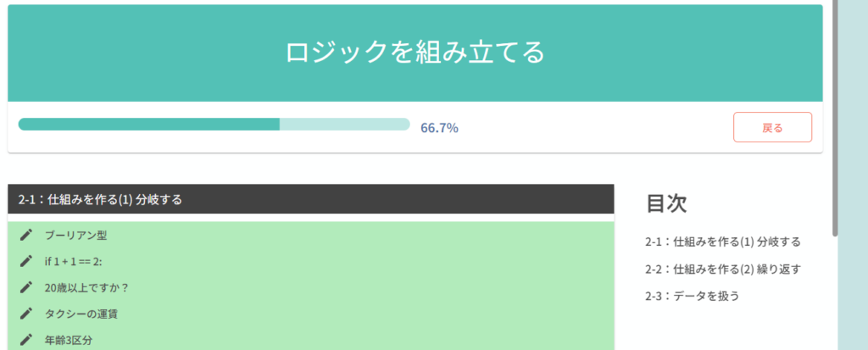The height and width of the screenshot is (350, 868).
Task: Select the pencil icon next to 年齢3区分
Action: click(26, 340)
